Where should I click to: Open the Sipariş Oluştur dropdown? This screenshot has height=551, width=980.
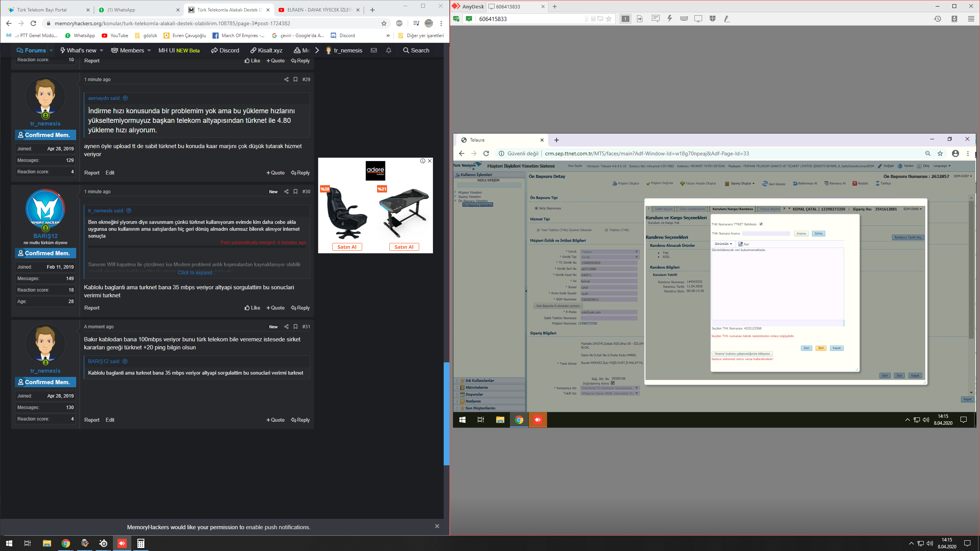pyautogui.click(x=740, y=184)
